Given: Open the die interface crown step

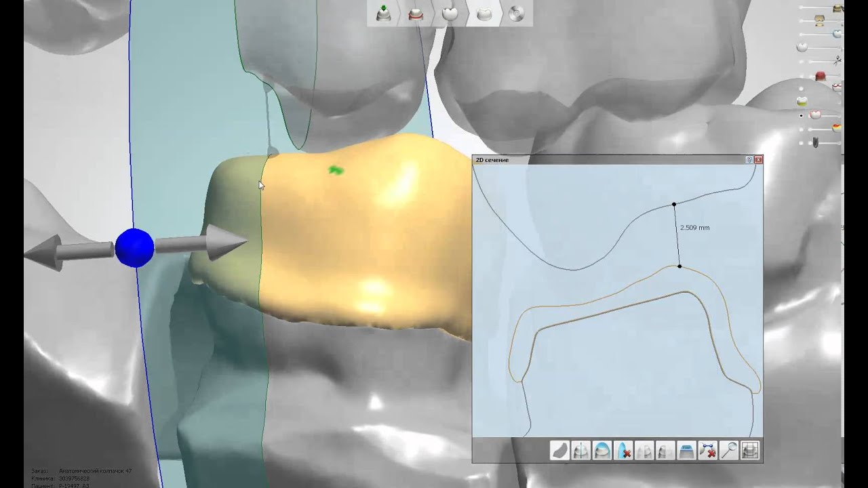Looking at the screenshot, I should (450, 14).
